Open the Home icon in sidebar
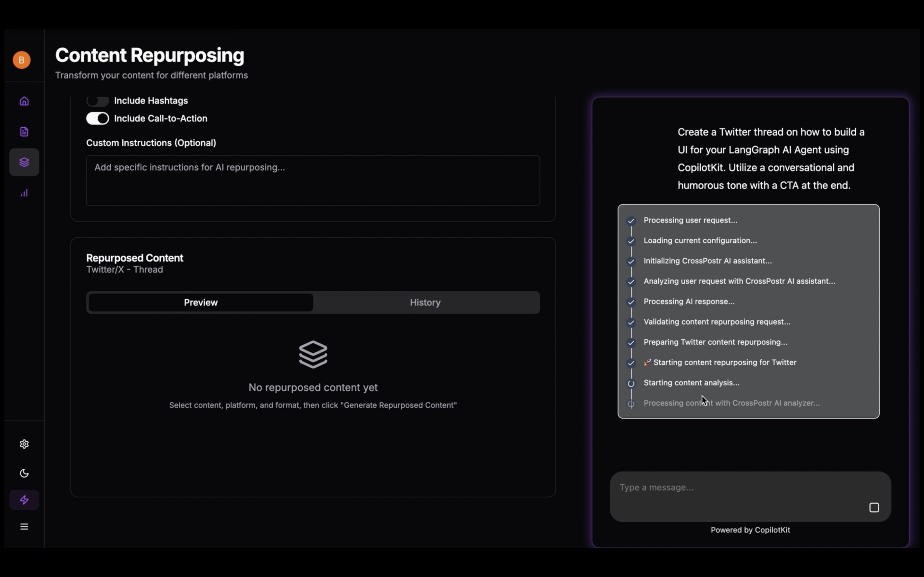The height and width of the screenshot is (577, 924). click(x=24, y=101)
